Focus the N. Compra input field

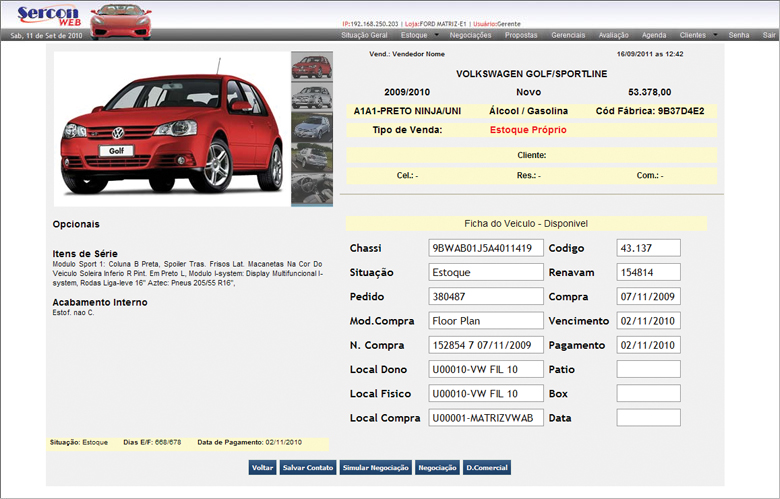click(x=486, y=345)
